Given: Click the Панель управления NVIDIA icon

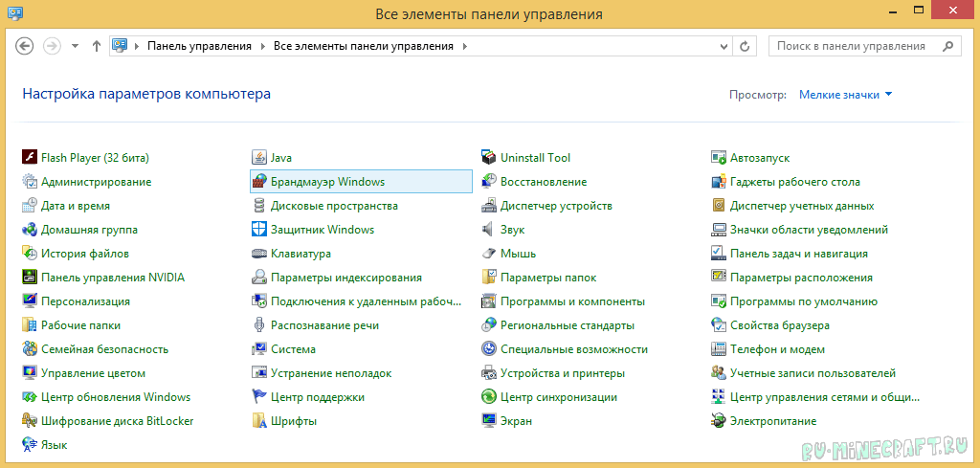Looking at the screenshot, I should 30,278.
